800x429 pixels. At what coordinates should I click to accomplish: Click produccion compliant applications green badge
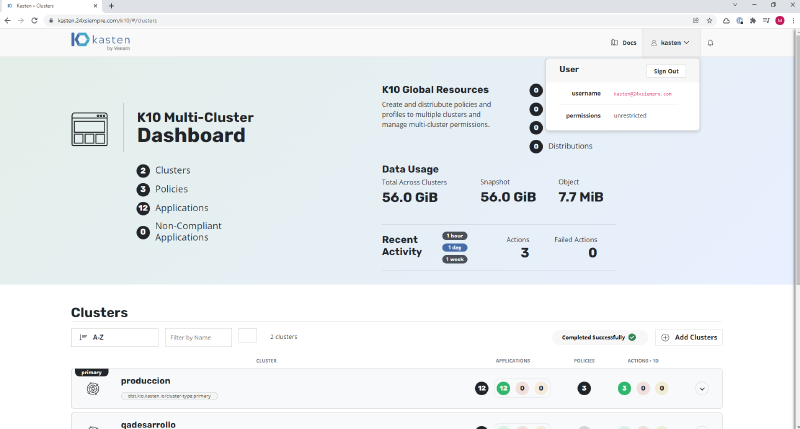503,389
